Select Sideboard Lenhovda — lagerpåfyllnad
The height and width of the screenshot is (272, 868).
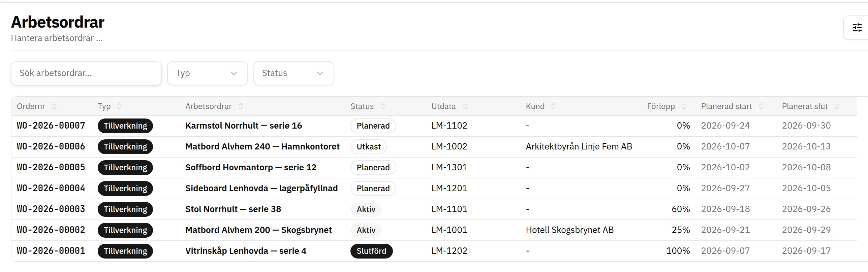(261, 188)
